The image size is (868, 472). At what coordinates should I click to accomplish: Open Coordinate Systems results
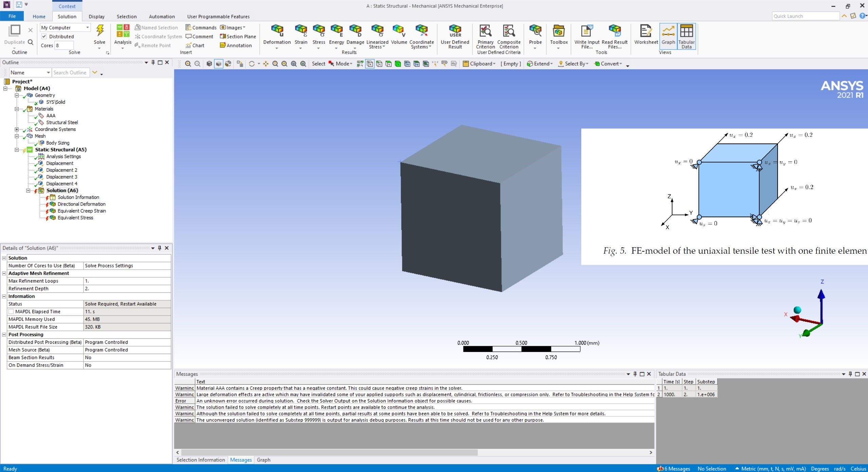422,37
